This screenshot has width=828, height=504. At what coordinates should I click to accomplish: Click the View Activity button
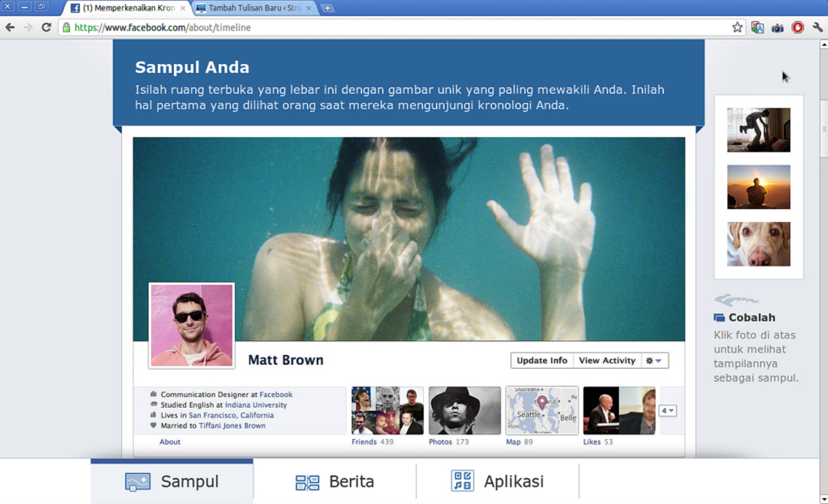607,361
